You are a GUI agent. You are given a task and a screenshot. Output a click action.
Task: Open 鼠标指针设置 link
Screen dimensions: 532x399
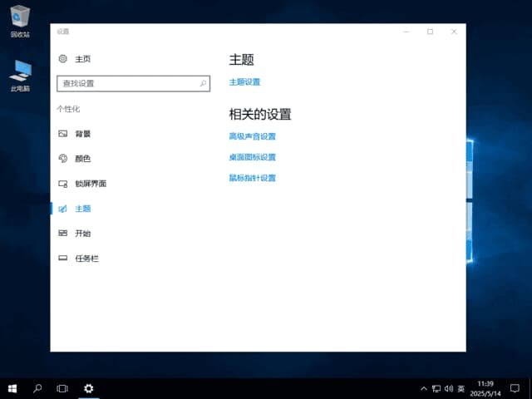click(252, 178)
